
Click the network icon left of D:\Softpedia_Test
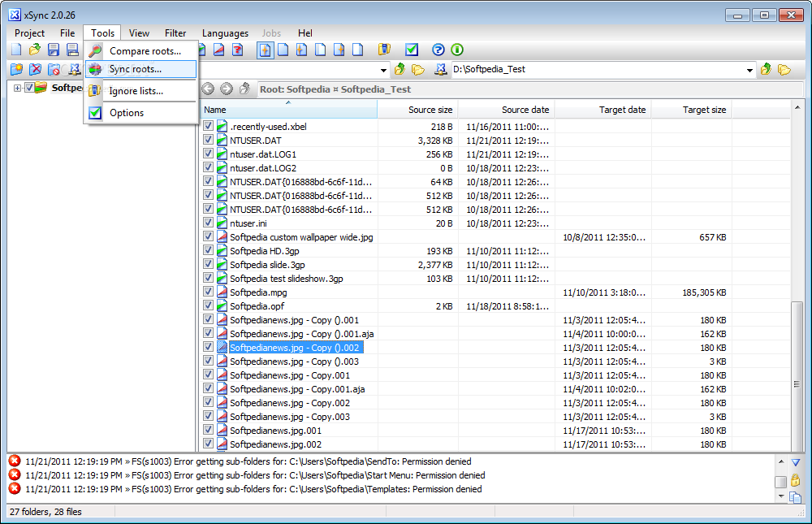tap(441, 69)
